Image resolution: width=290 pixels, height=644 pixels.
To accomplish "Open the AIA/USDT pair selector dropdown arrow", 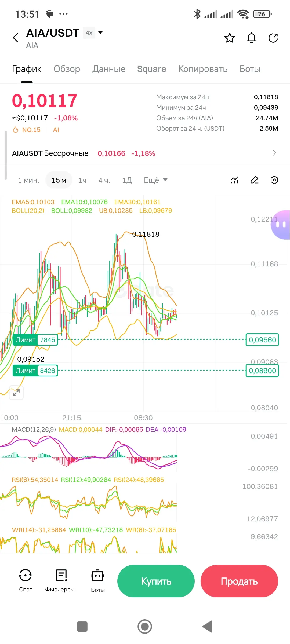I will click(100, 33).
